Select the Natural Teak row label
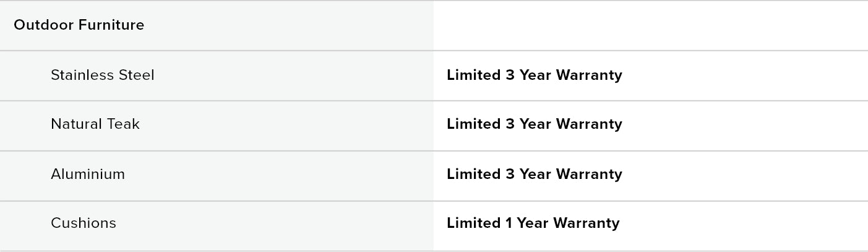 click(95, 124)
